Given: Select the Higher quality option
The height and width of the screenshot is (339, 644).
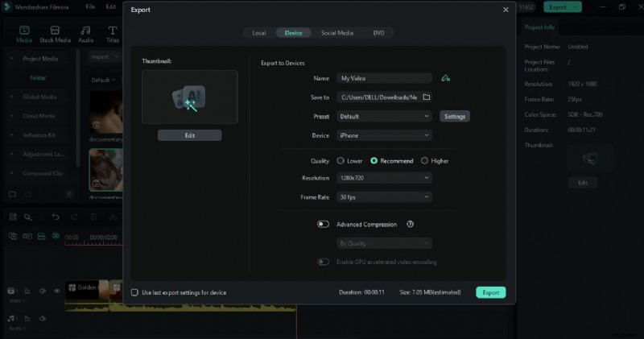Looking at the screenshot, I should (424, 160).
